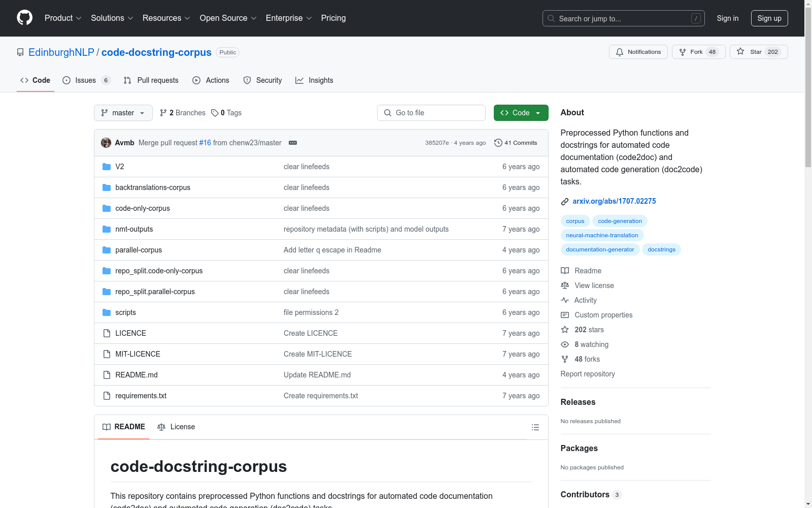This screenshot has width=812, height=508.
Task: Click the scripts folder icon
Action: pyautogui.click(x=107, y=312)
